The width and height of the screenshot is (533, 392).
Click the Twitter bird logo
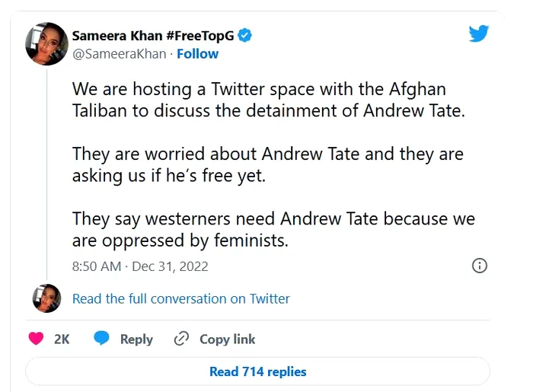pyautogui.click(x=478, y=33)
